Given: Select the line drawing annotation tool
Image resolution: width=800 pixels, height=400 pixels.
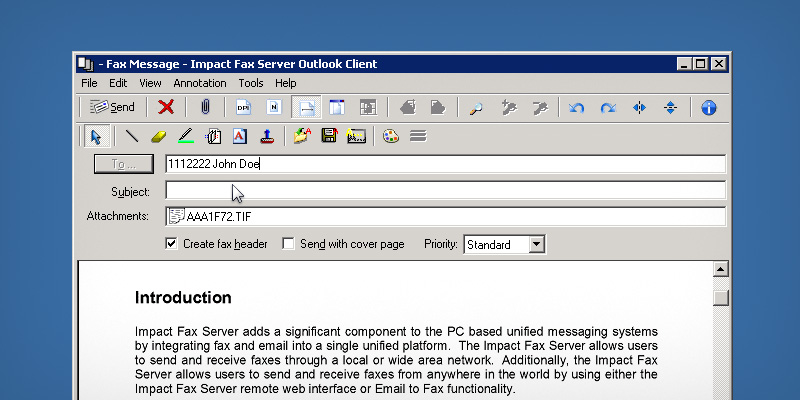Looking at the screenshot, I should [x=132, y=136].
